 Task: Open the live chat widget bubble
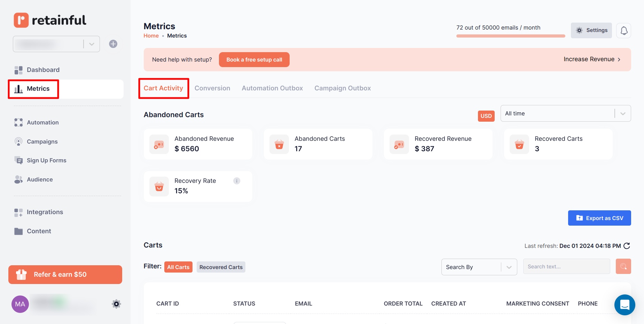point(625,305)
